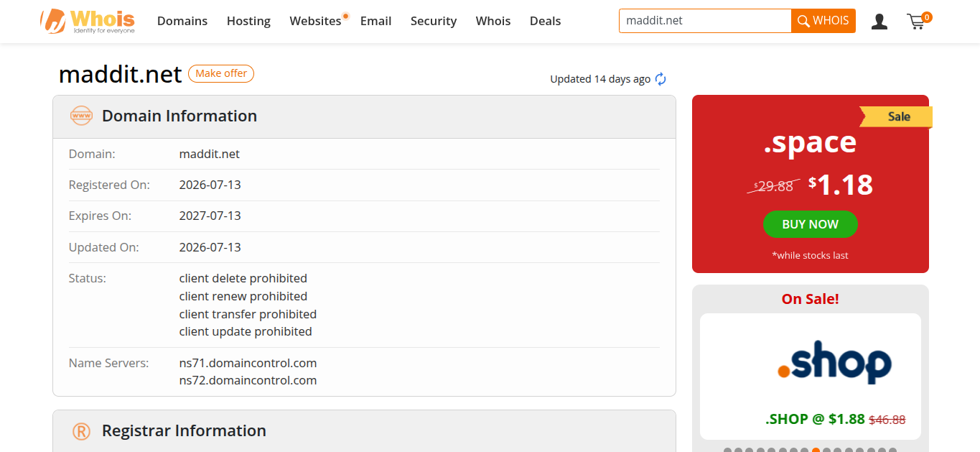Click 'client delete prohibited' status
This screenshot has width=980, height=452.
243,278
